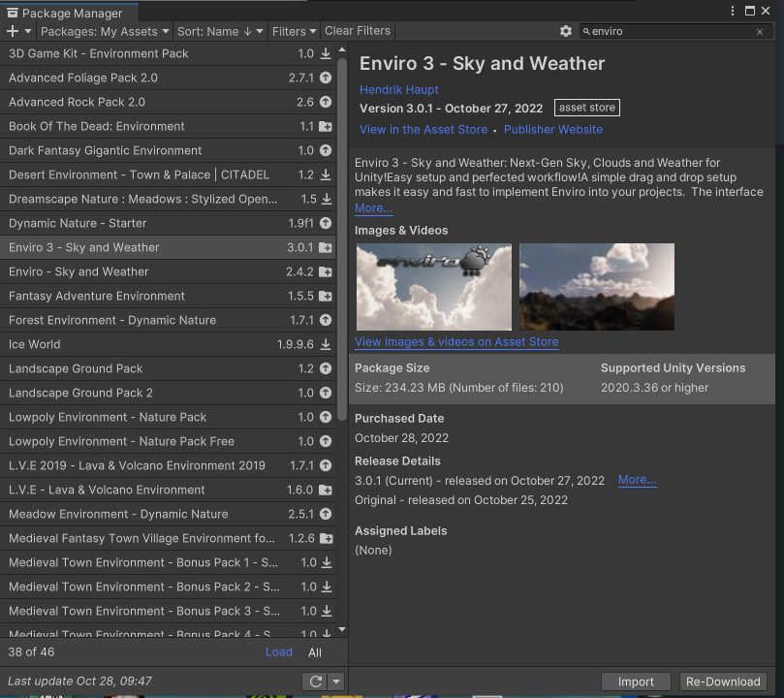This screenshot has width=784, height=698.
Task: Select Medieval Town Environment - Bonus Pack 3 row
Action: (168, 611)
